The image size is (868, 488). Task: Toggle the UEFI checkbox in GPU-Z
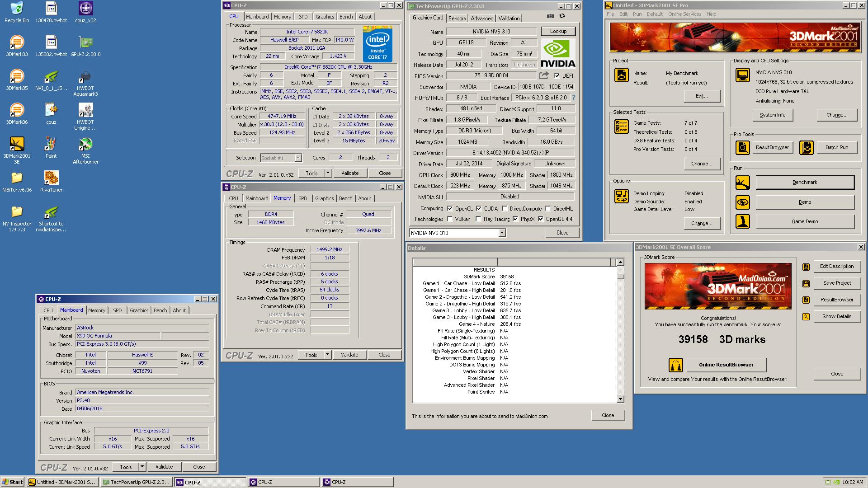557,76
